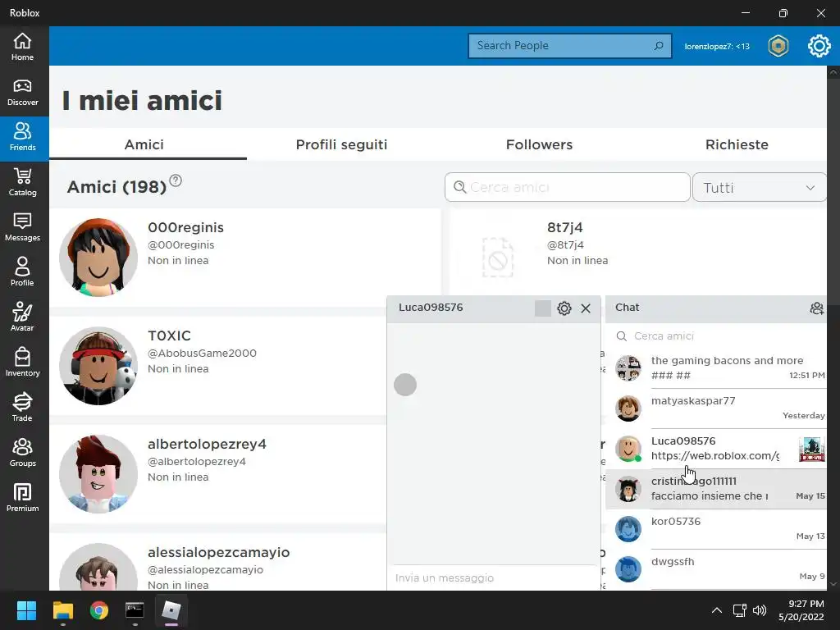Open 000reginis avatar thumbnail
This screenshot has height=630, width=840.
(98, 258)
